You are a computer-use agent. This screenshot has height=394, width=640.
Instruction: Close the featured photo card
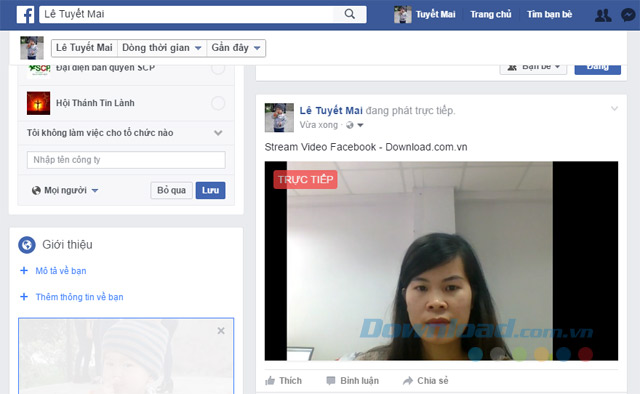coord(221,331)
